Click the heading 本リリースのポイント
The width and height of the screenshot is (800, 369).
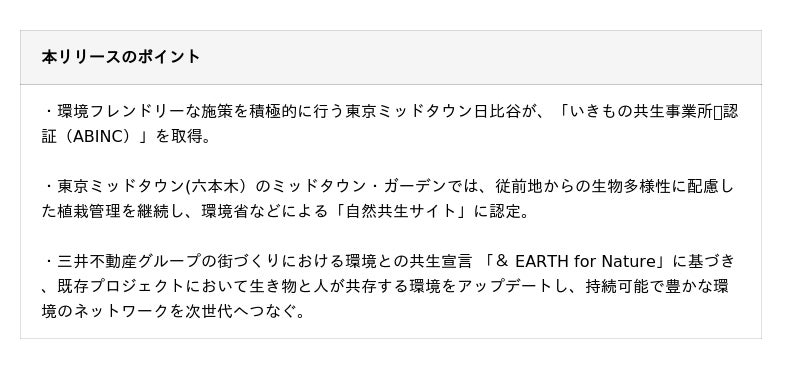121,57
